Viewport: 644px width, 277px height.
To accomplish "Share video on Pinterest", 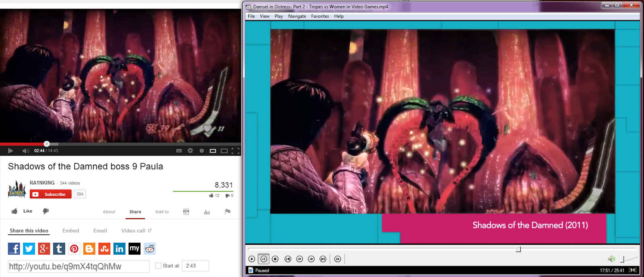I will pos(74,249).
